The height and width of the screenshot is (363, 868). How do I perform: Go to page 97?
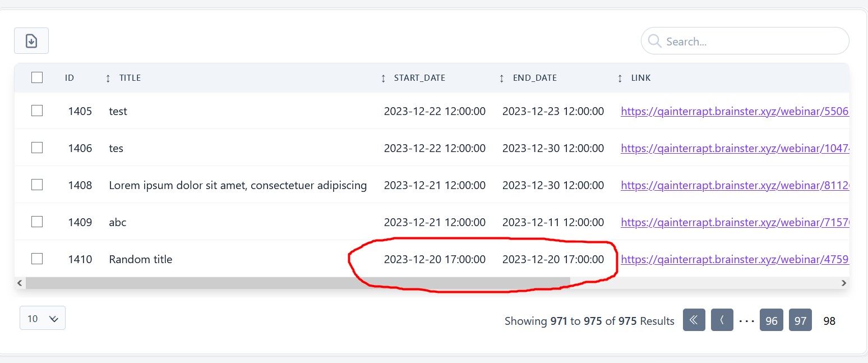(800, 320)
